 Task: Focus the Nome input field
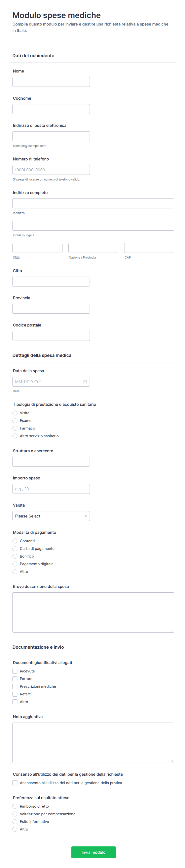tap(51, 82)
